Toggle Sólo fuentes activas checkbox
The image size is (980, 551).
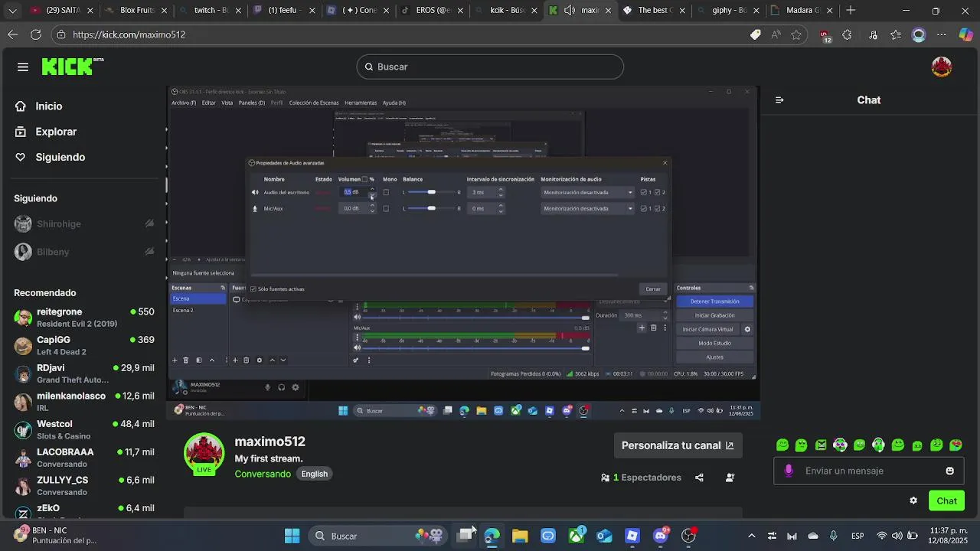click(x=253, y=289)
